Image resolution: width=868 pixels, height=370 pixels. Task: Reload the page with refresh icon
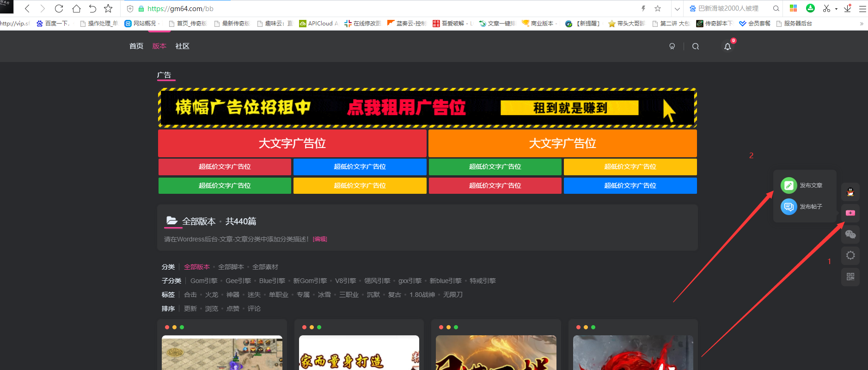(59, 8)
